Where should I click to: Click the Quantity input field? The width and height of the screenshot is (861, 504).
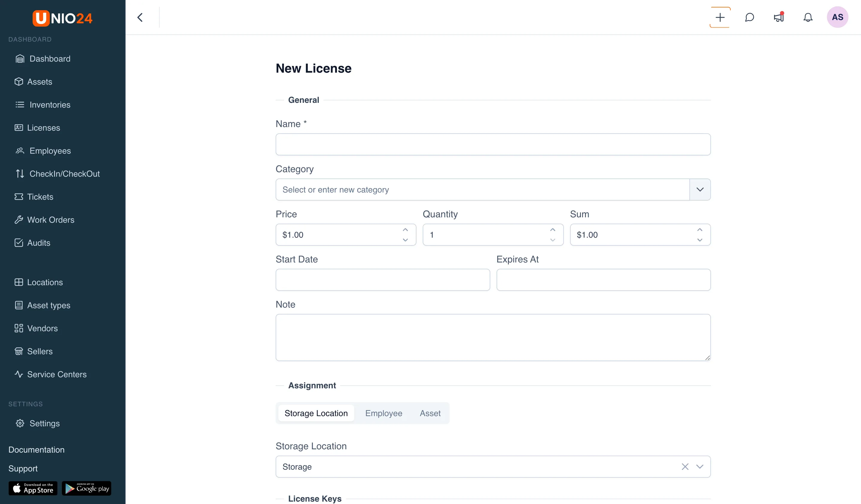tap(493, 235)
